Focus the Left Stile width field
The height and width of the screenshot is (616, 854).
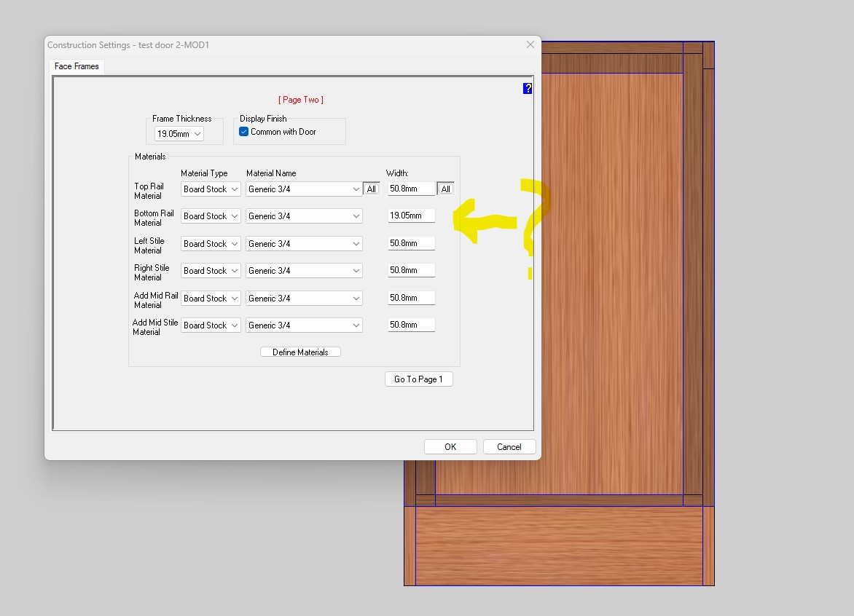(411, 244)
